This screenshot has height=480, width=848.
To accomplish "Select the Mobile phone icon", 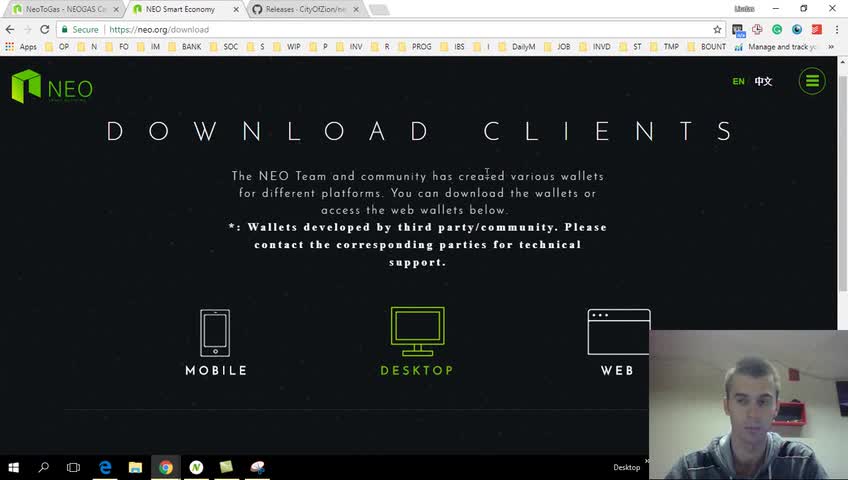I will [215, 332].
